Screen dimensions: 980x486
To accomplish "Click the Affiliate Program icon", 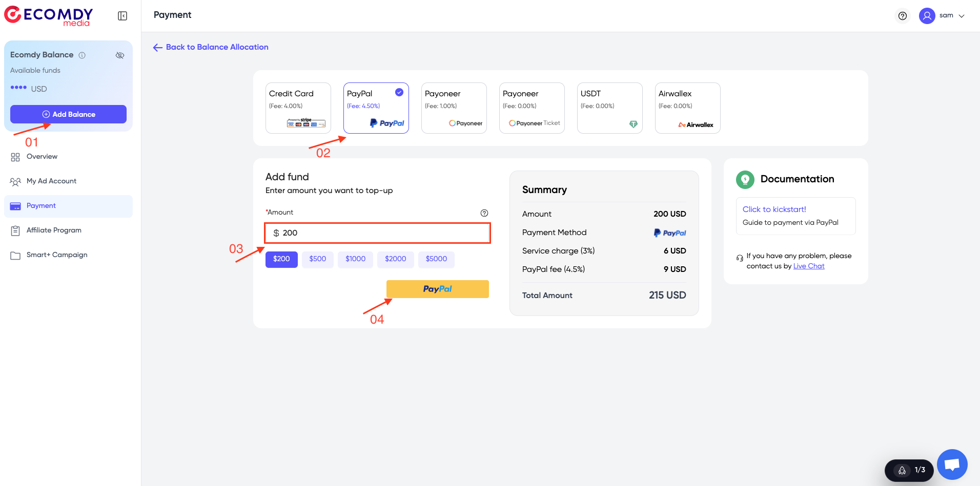I will click(x=15, y=230).
